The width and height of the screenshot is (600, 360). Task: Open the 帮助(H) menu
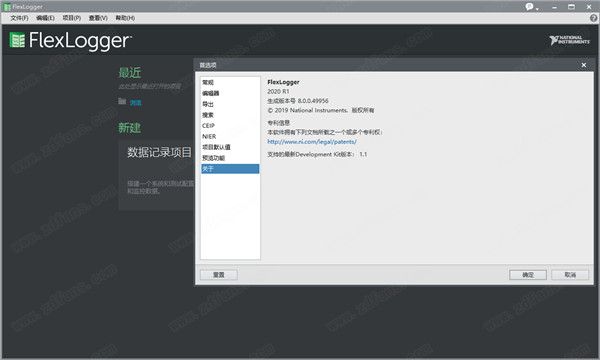[125, 18]
